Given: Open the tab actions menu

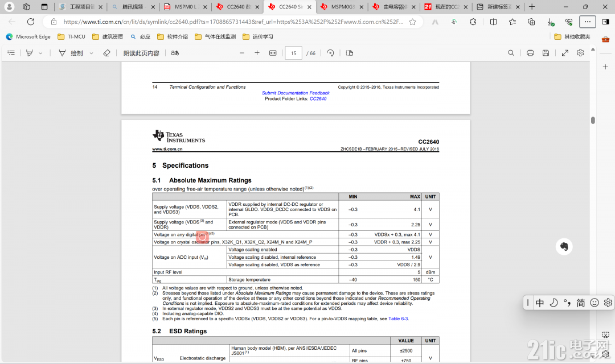Looking at the screenshot, I should (x=44, y=7).
